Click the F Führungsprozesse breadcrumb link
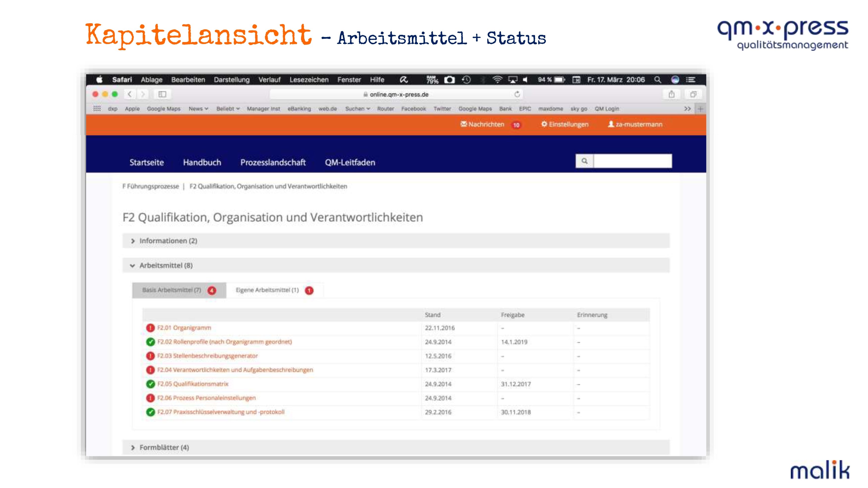The width and height of the screenshot is (868, 488). pyautogui.click(x=151, y=186)
